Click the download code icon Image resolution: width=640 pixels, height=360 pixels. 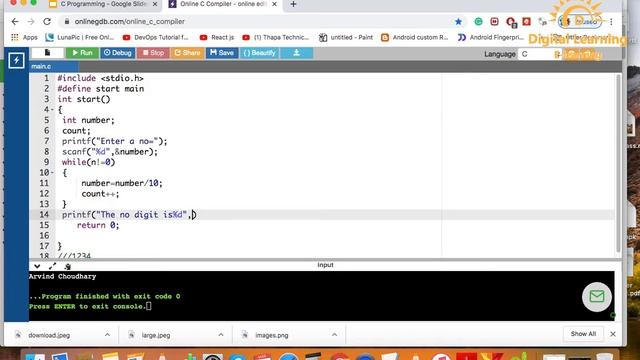point(297,53)
